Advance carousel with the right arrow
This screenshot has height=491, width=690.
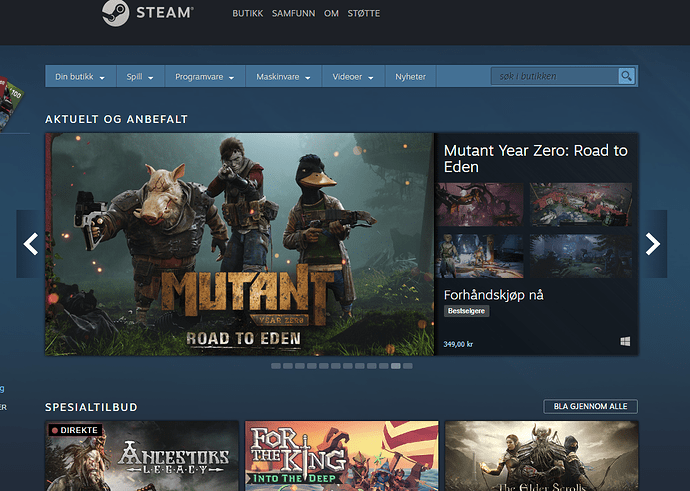click(653, 244)
